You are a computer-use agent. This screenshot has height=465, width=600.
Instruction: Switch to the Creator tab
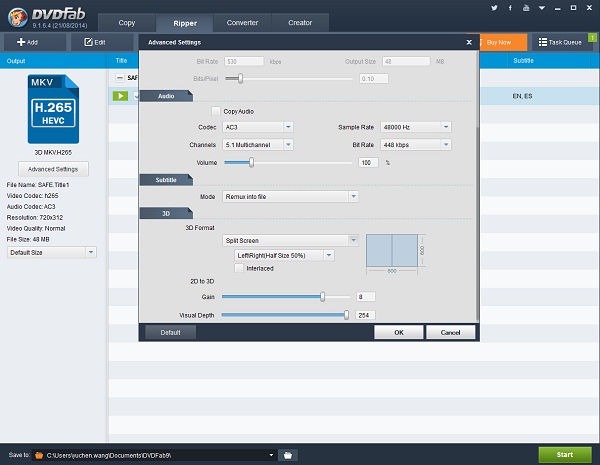[299, 22]
